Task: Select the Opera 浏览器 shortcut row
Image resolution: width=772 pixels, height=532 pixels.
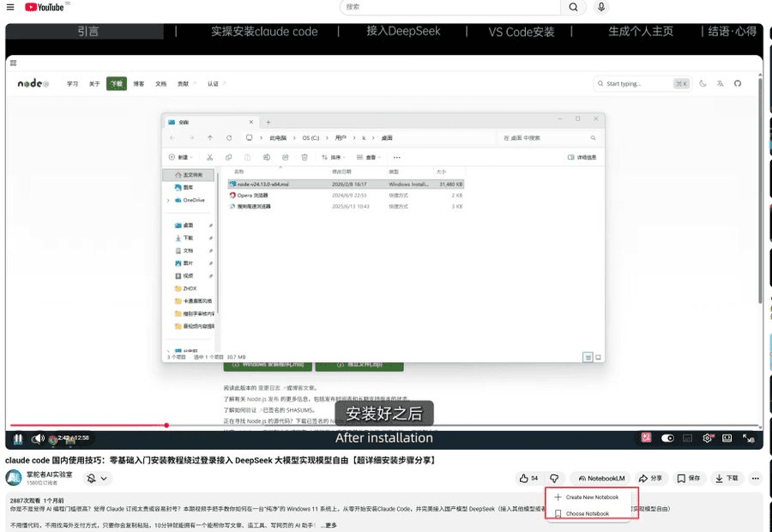Action: pos(347,195)
